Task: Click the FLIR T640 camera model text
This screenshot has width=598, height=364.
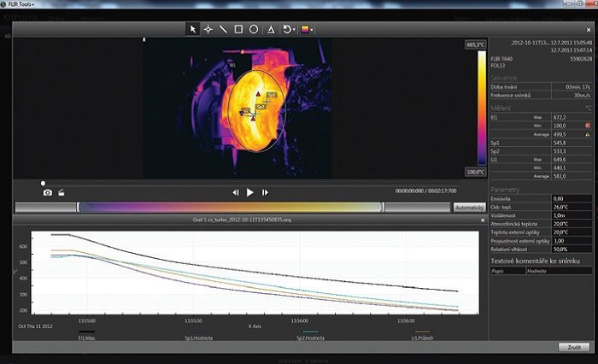Action: (501, 59)
